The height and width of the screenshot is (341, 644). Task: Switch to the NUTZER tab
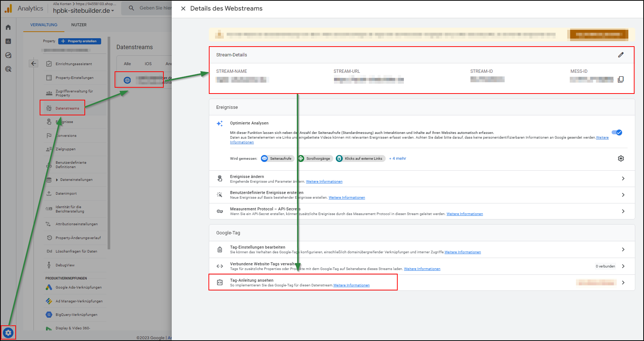79,25
